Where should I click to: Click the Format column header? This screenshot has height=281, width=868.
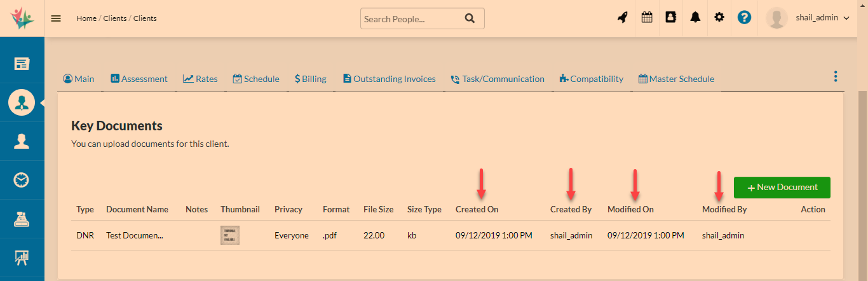(336, 209)
